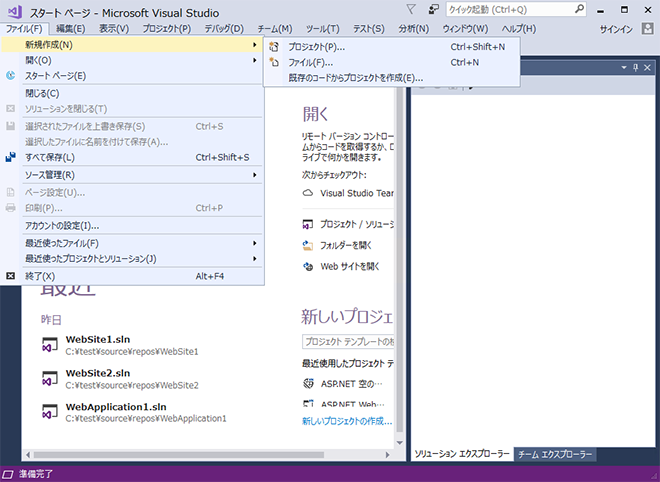This screenshot has height=482, width=660.
Task: Select アカウントの設定(I)... menu item
Action: pos(132,226)
